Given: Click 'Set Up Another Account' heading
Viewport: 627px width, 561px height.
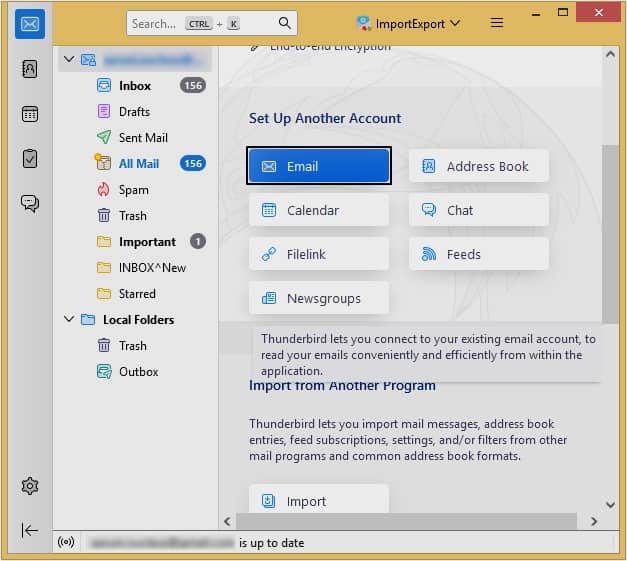Looking at the screenshot, I should point(325,118).
